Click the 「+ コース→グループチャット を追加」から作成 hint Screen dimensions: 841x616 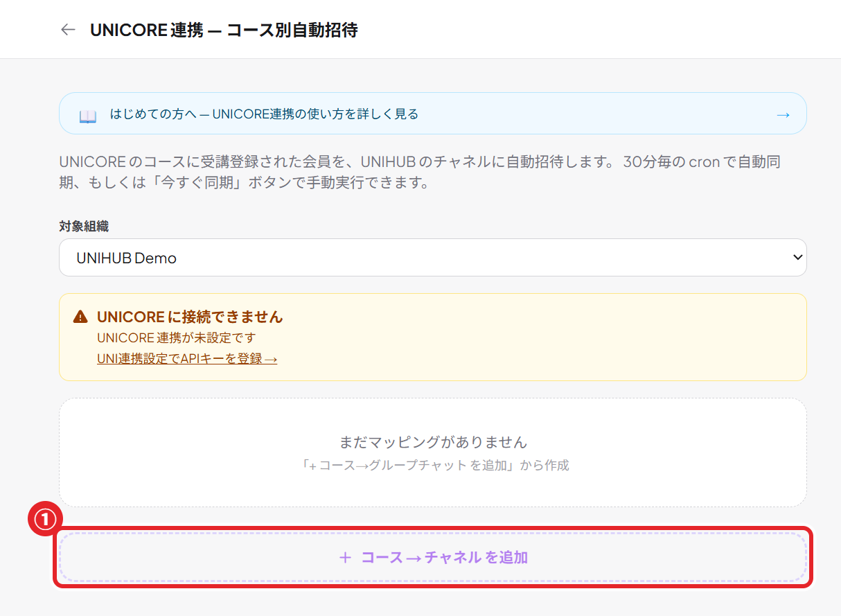tap(435, 465)
